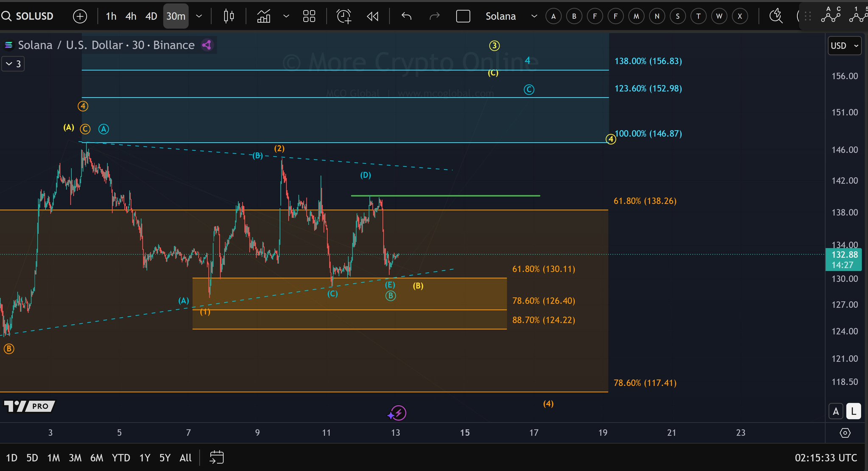This screenshot has height=471, width=868.
Task: Undo the last chart action
Action: (x=406, y=16)
